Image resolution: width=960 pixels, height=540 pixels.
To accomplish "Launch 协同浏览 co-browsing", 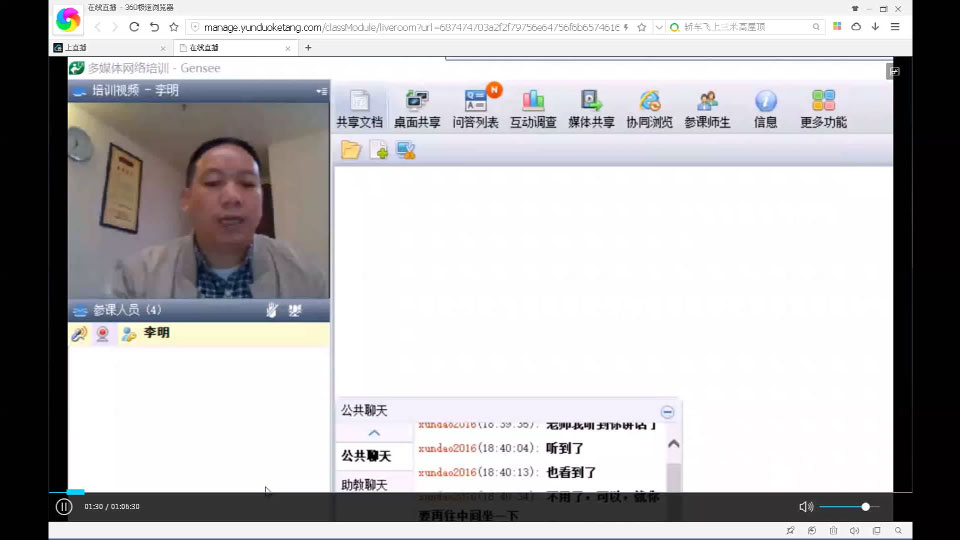I will [649, 108].
